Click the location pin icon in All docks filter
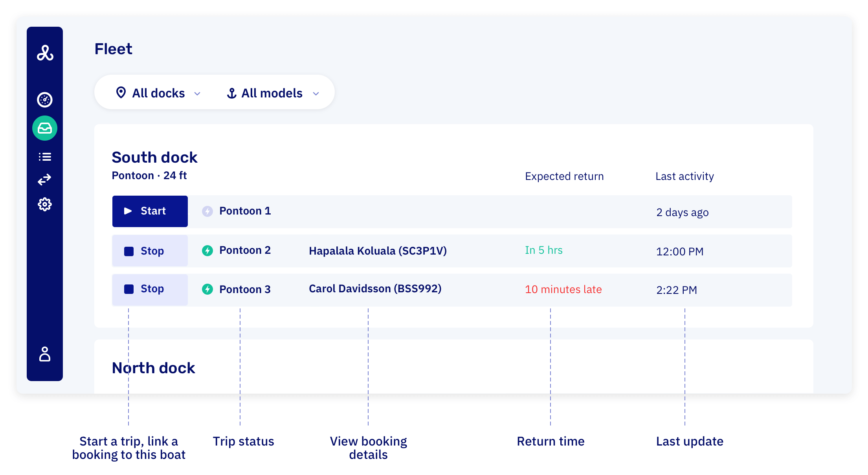Viewport: 868px width, 475px height. click(121, 93)
